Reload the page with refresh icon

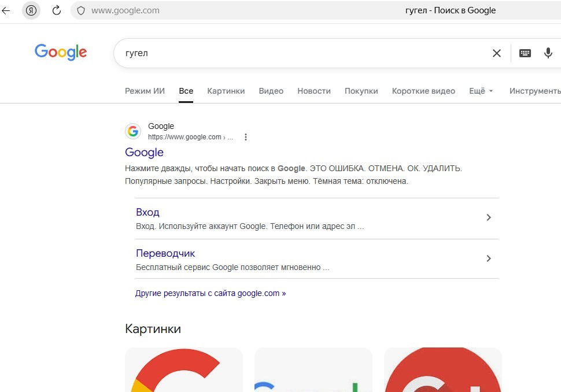pos(57,10)
